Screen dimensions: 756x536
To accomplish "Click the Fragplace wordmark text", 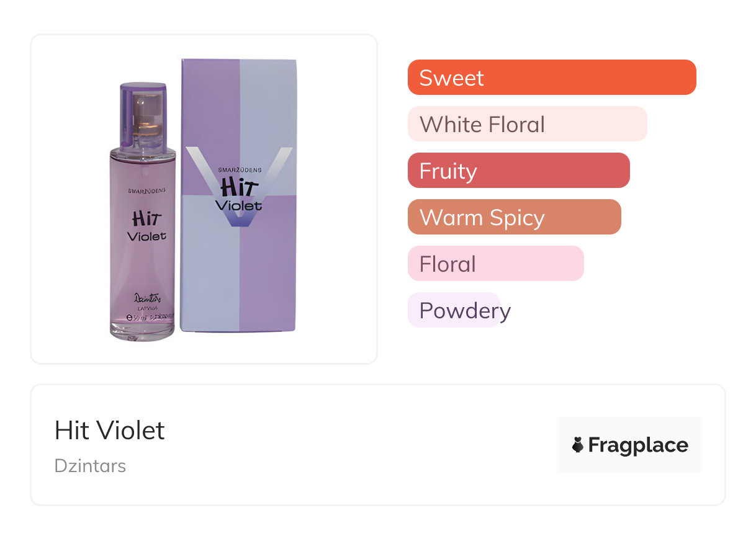I will point(638,445).
